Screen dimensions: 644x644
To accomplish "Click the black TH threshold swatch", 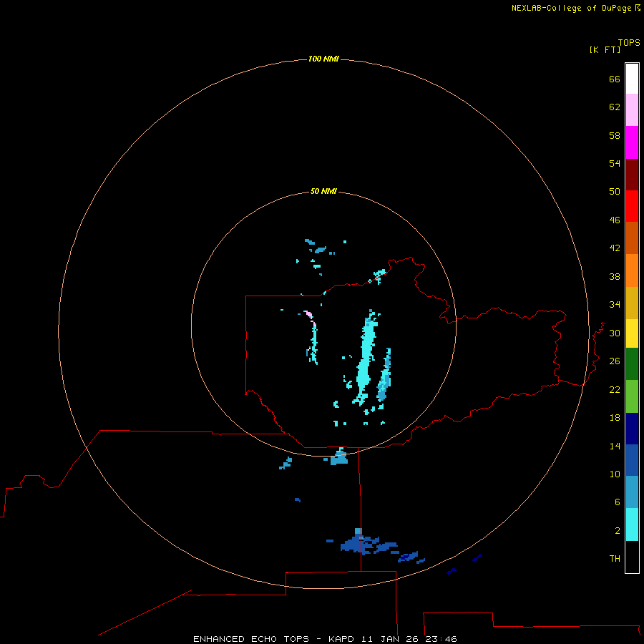I will (x=632, y=557).
